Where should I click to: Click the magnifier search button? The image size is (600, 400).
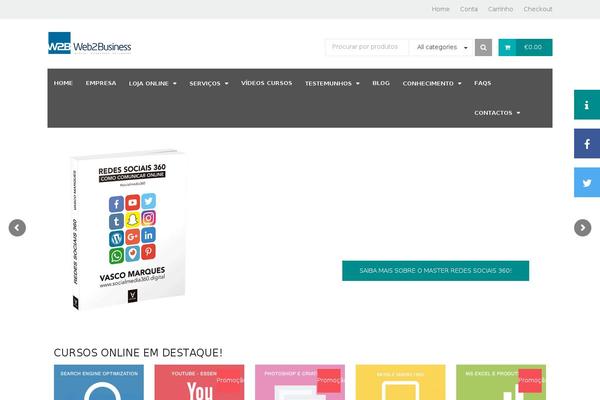point(483,47)
